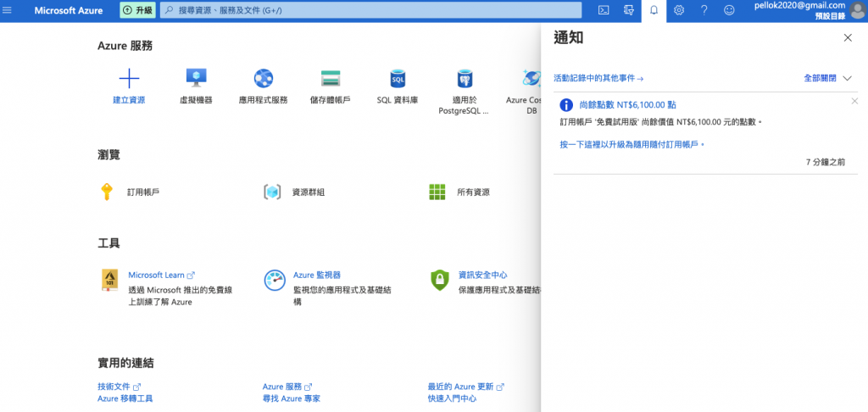The height and width of the screenshot is (412, 868).
Task: Open 活動記錄中的其他事件 link
Action: [x=598, y=79]
